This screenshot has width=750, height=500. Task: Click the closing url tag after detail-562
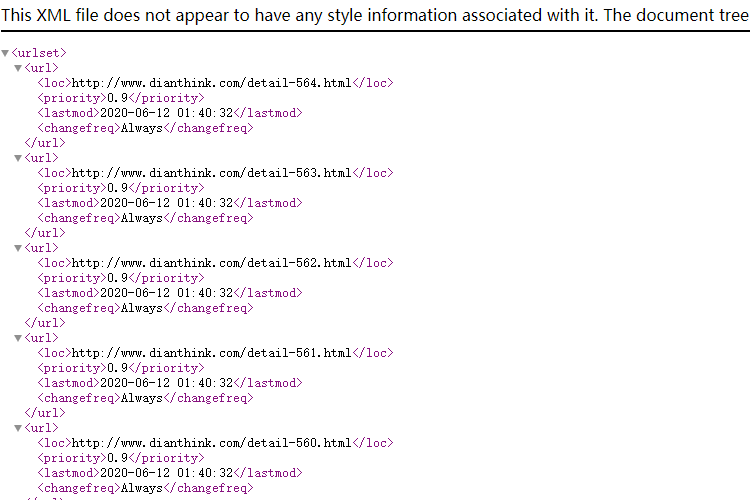coord(45,323)
